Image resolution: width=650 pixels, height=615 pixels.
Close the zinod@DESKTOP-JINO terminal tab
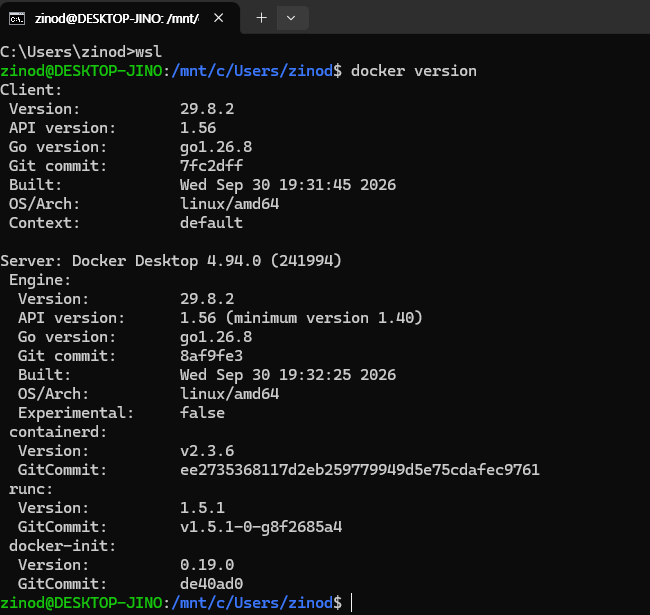coord(218,18)
